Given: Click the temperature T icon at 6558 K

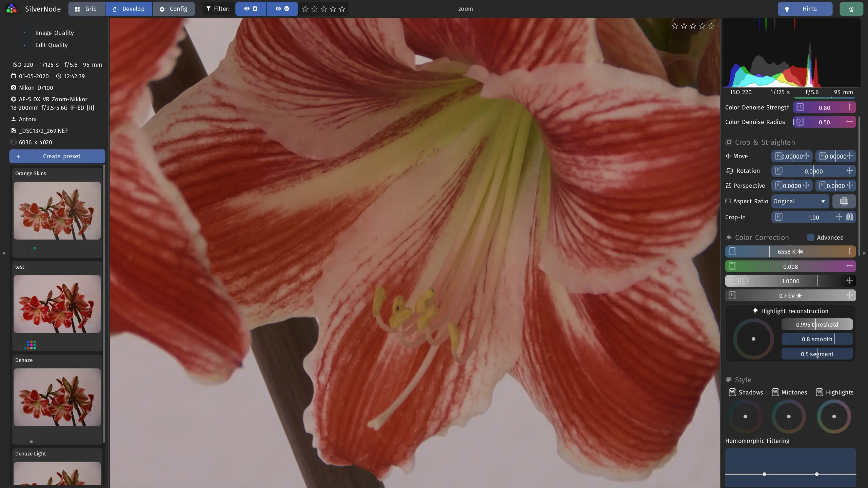Looking at the screenshot, I should [732, 251].
